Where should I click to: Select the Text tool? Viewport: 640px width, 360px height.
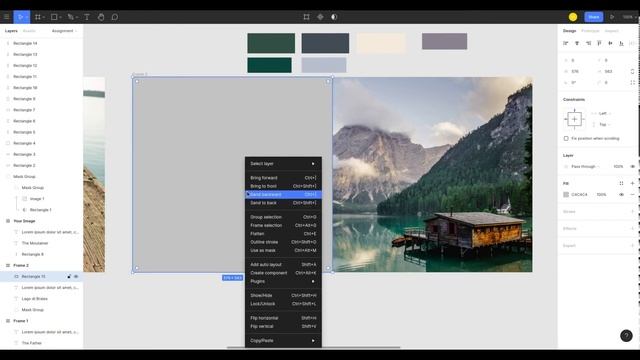(x=87, y=17)
